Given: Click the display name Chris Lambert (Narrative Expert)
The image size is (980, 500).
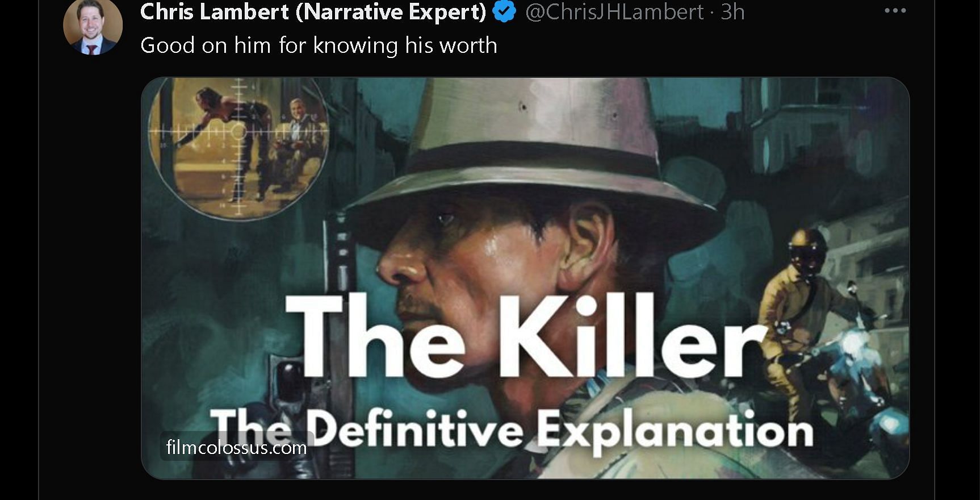Looking at the screenshot, I should coord(313,11).
